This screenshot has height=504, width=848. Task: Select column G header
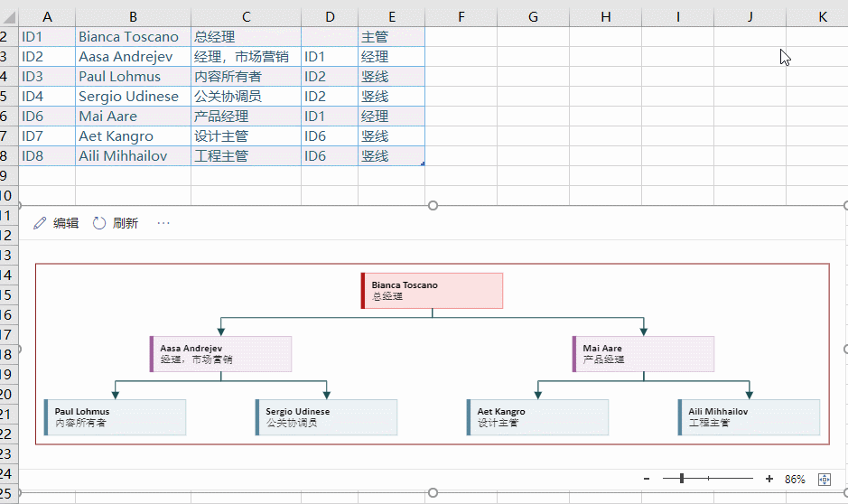tap(533, 17)
